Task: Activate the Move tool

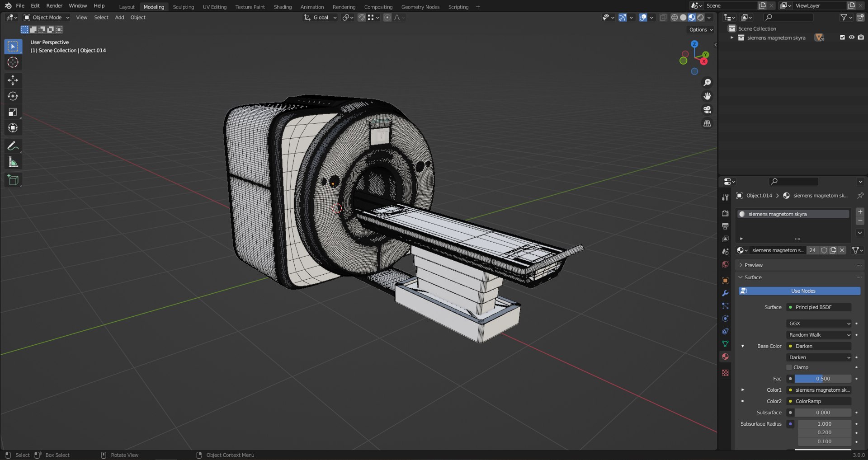Action: click(x=13, y=80)
